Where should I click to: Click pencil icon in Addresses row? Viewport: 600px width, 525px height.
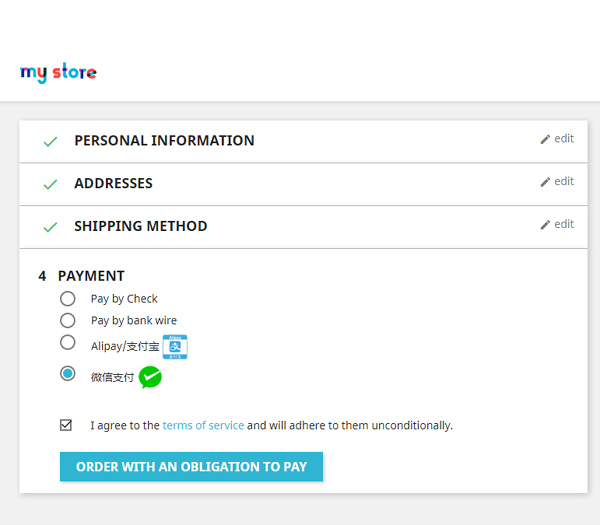coord(545,182)
